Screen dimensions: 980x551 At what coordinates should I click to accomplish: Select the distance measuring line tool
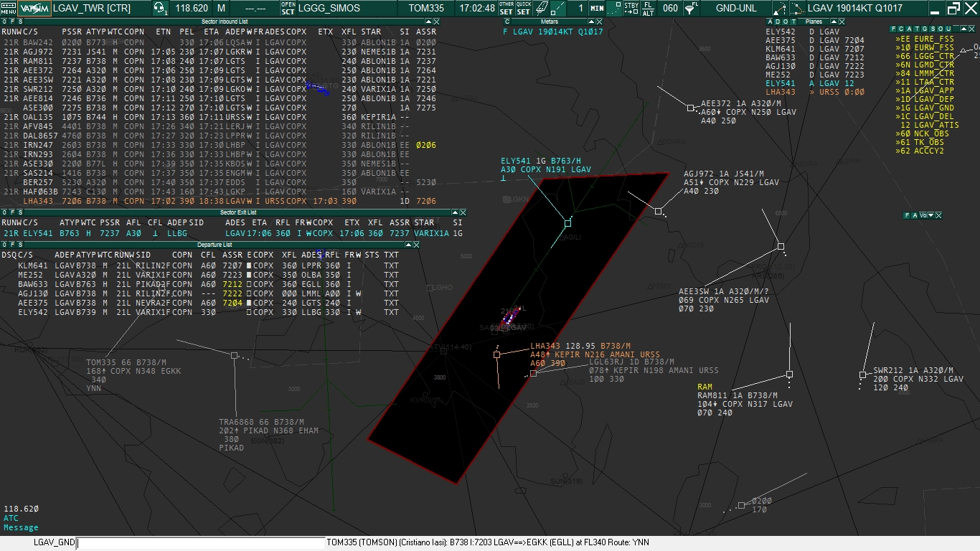click(x=557, y=9)
